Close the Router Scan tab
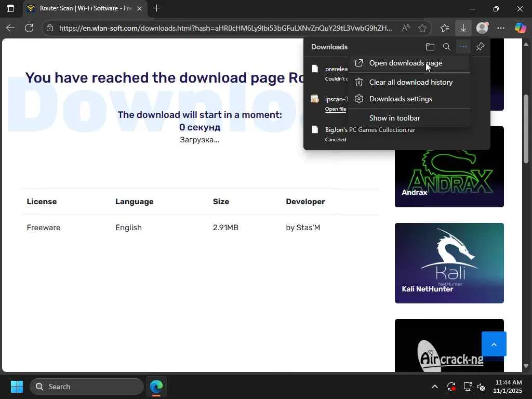Screen dimensions: 532x399 [139, 8]
